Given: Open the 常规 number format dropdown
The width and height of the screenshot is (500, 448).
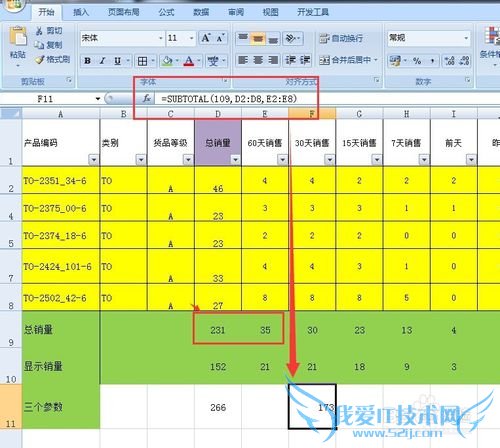Looking at the screenshot, I should 466,38.
